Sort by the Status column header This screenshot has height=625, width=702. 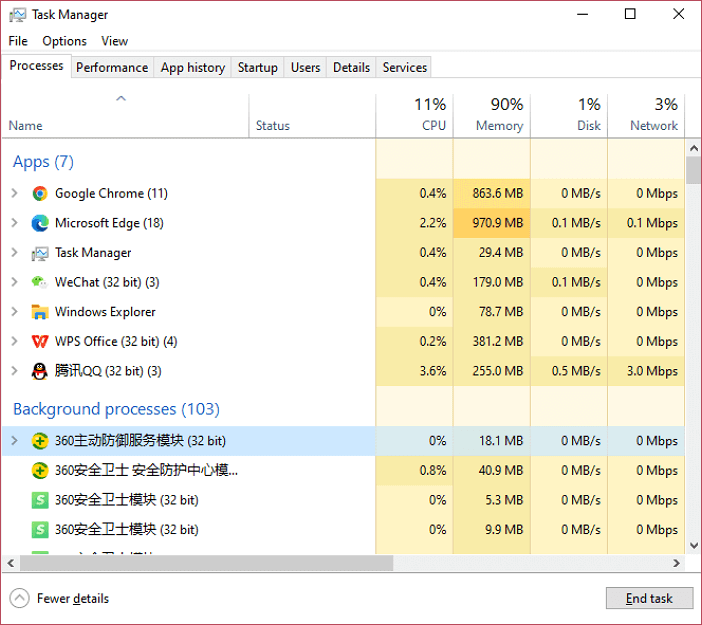[x=312, y=116]
